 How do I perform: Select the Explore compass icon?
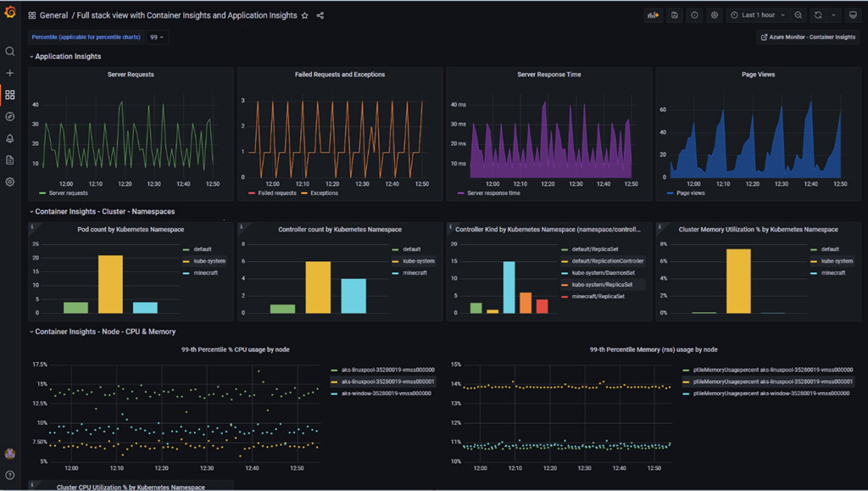click(x=10, y=116)
